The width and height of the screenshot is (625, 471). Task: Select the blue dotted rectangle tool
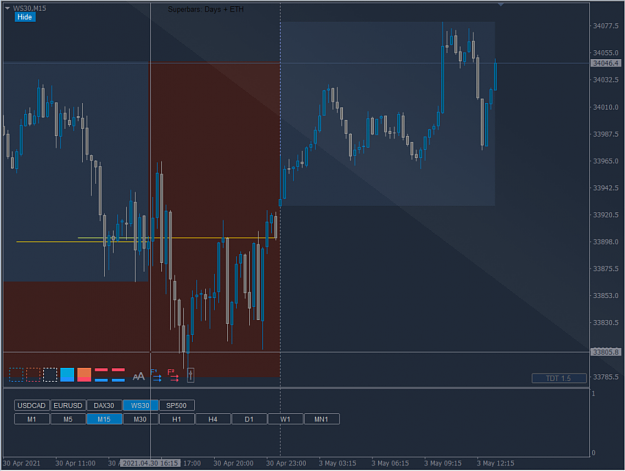(16, 375)
